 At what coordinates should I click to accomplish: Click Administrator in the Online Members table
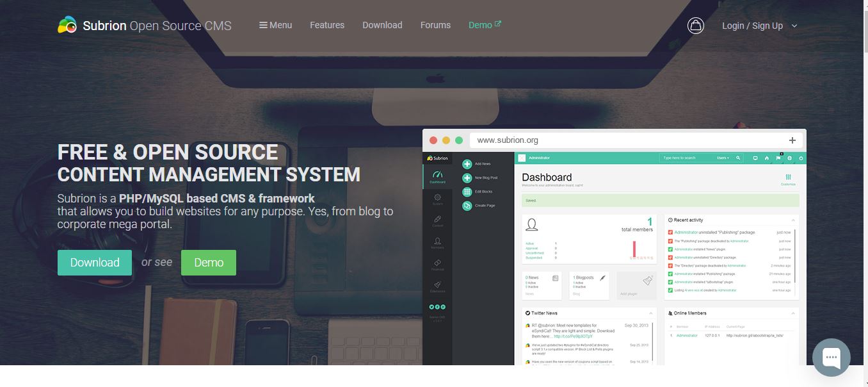click(687, 335)
